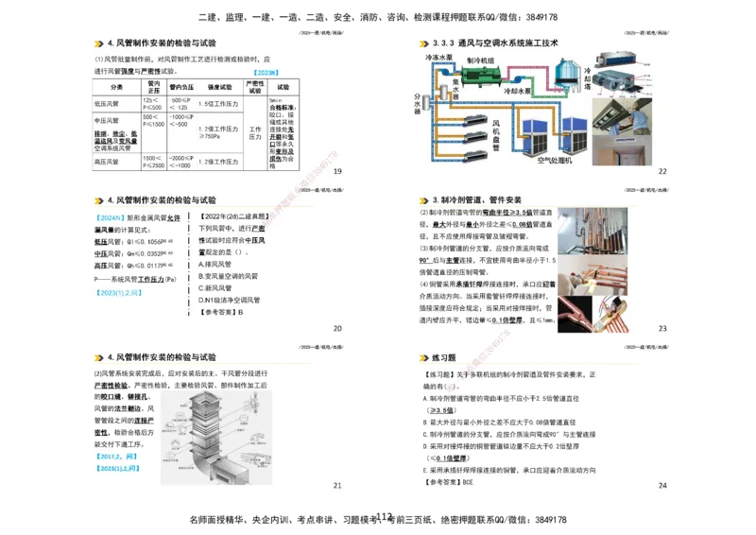Click slide number 19
This screenshot has width=756, height=535.
point(337,171)
